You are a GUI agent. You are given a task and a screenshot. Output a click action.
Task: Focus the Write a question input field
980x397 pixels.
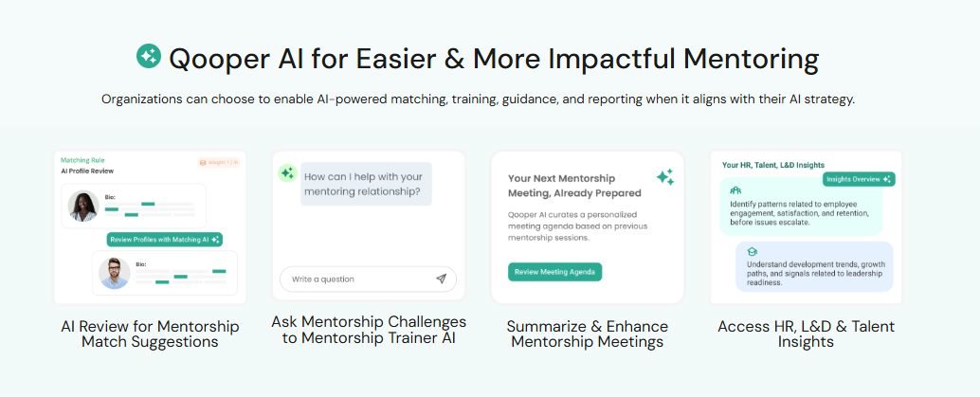pyautogui.click(x=358, y=279)
